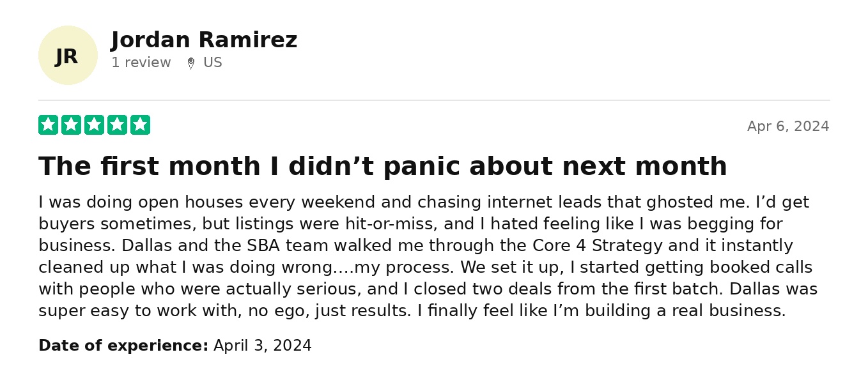Select the fifth green star
The width and height of the screenshot is (868, 389).
tap(140, 125)
